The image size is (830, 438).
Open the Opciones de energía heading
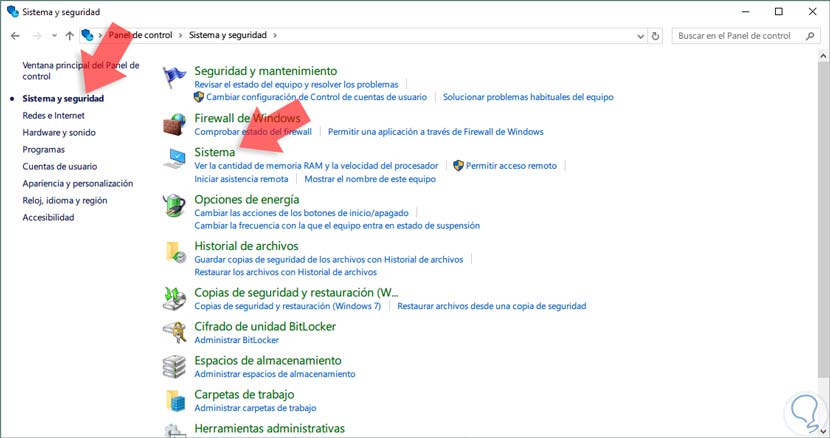pos(247,200)
